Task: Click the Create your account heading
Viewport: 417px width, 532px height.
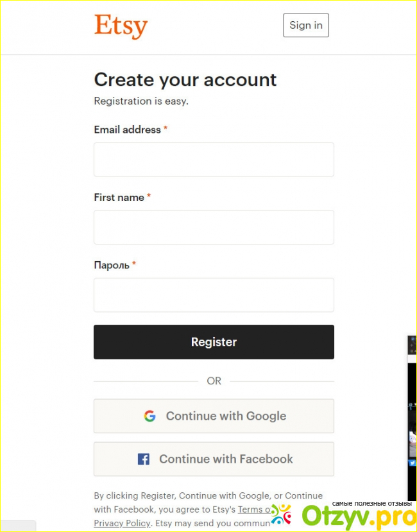Action: pos(185,80)
